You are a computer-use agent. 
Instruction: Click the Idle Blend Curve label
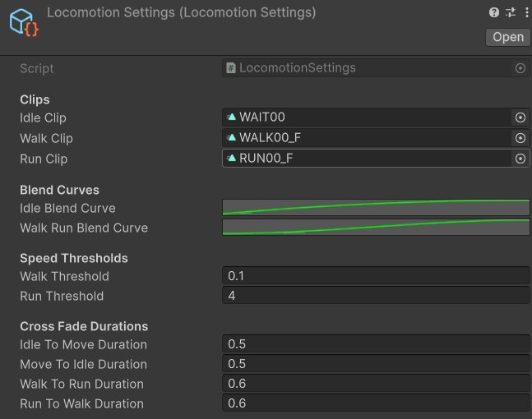68,208
